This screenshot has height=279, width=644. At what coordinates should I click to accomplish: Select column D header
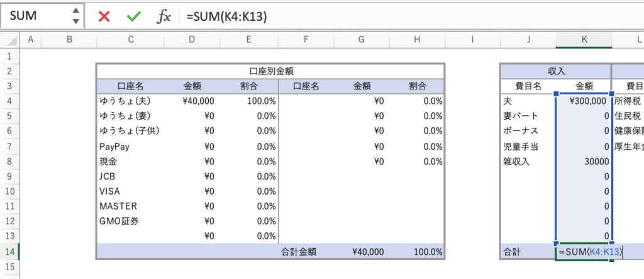pyautogui.click(x=192, y=40)
